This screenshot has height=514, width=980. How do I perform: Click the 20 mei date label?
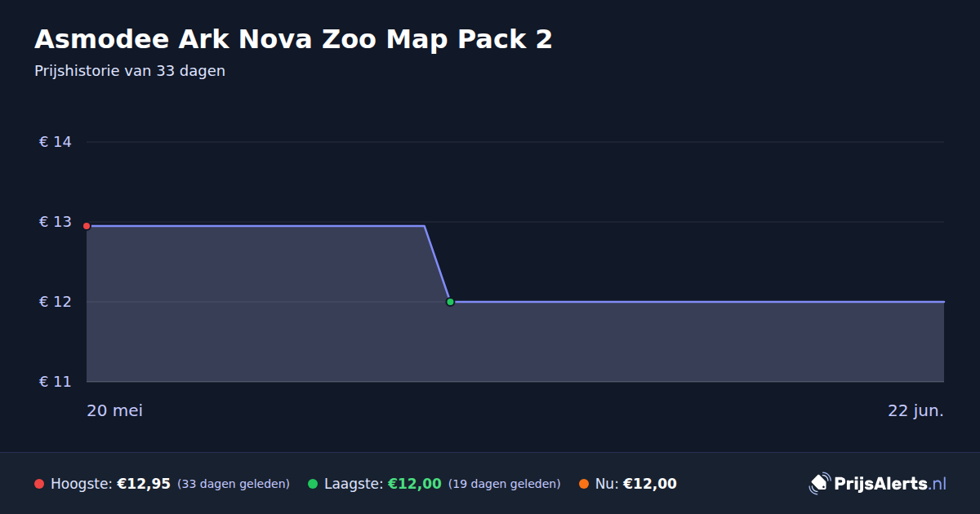114,410
